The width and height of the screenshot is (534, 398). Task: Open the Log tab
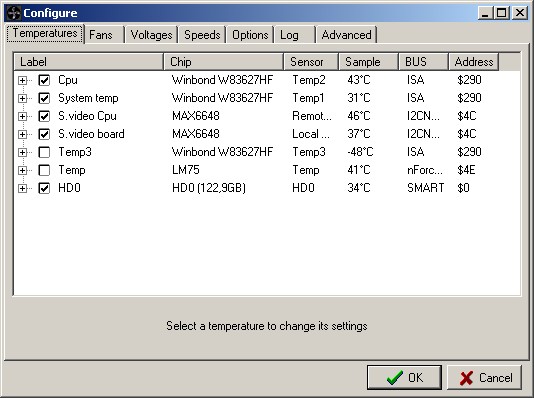[x=295, y=35]
